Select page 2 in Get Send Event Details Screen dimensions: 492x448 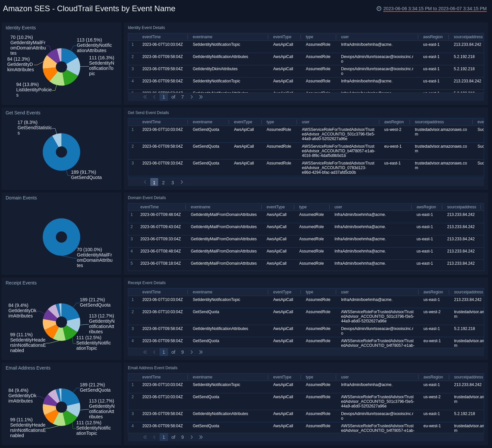point(163,182)
